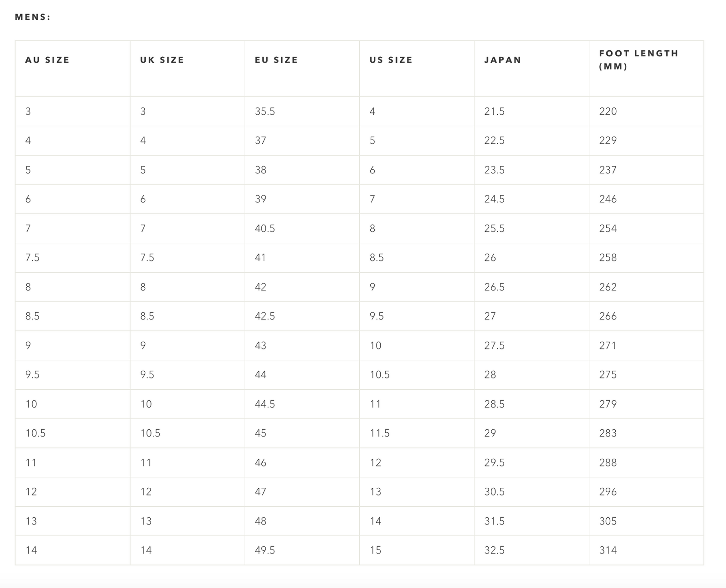Select the foot length 296 cell
Image resolution: width=726 pixels, height=588 pixels.
click(x=608, y=492)
